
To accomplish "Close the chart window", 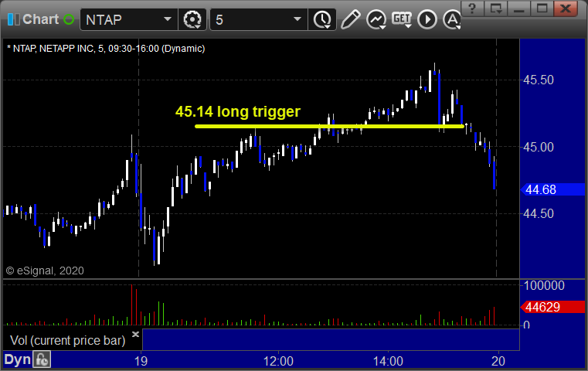I will [x=566, y=9].
